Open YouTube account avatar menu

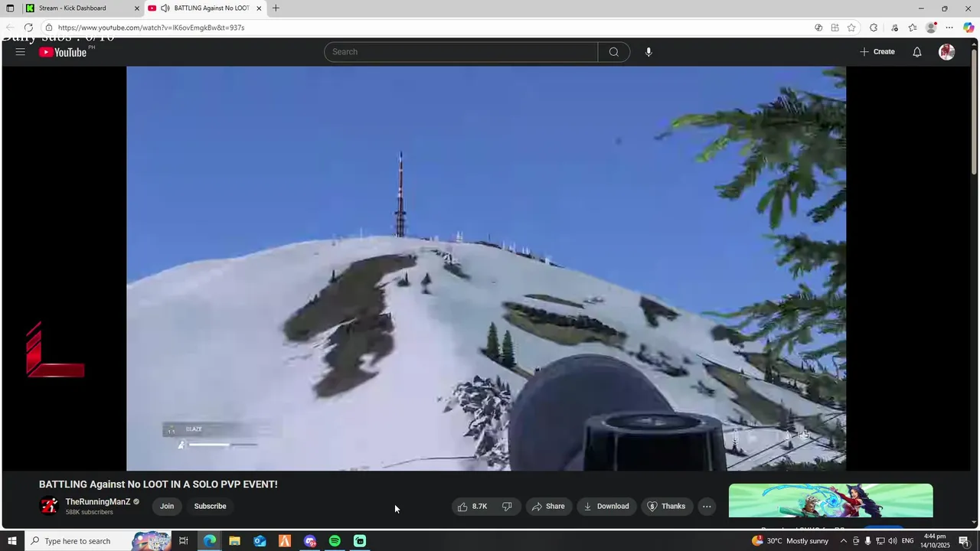pyautogui.click(x=947, y=52)
